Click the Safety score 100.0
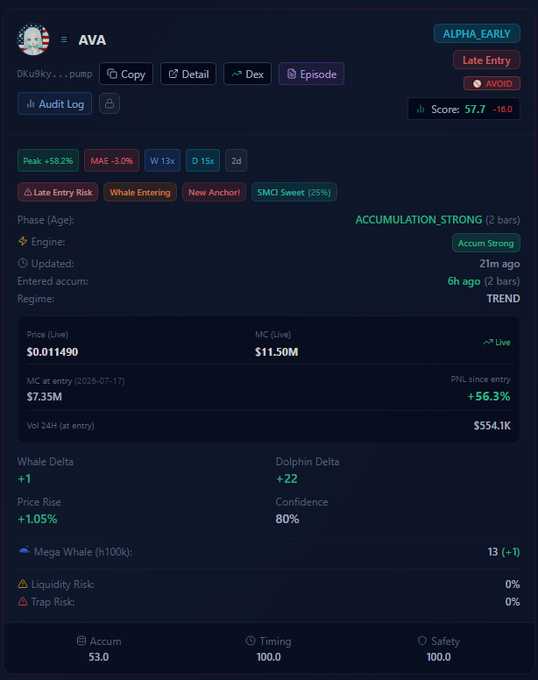 click(439, 657)
